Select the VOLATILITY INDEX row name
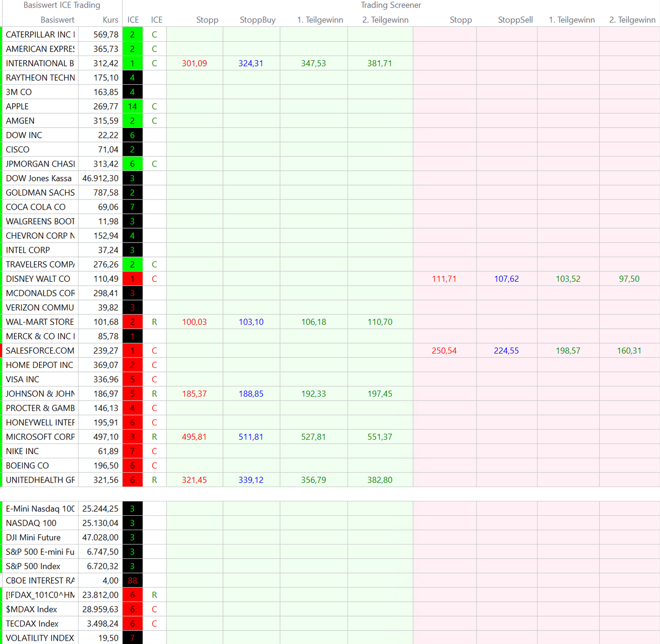This screenshot has width=660, height=644. pos(40,638)
